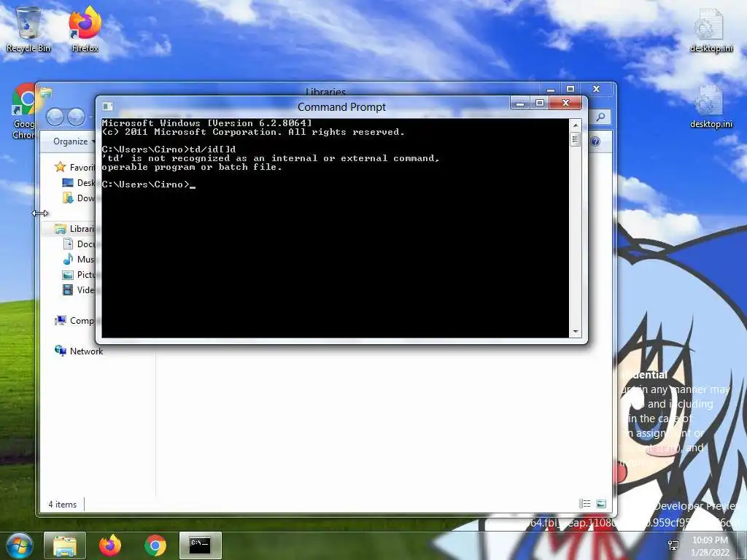This screenshot has height=560, width=747.
Task: Click the Command Prompt scrollbar thumb
Action: click(576, 139)
